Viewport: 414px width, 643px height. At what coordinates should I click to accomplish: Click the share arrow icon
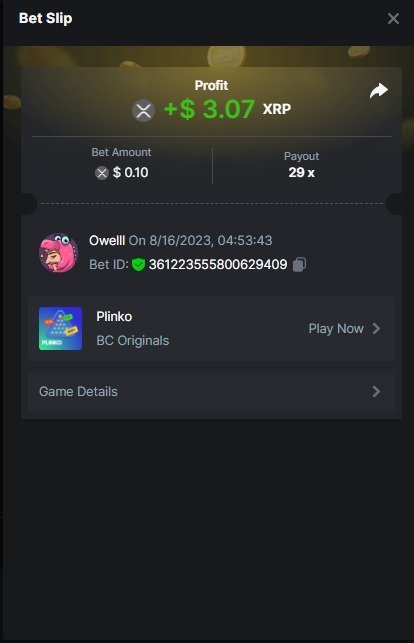pyautogui.click(x=379, y=91)
